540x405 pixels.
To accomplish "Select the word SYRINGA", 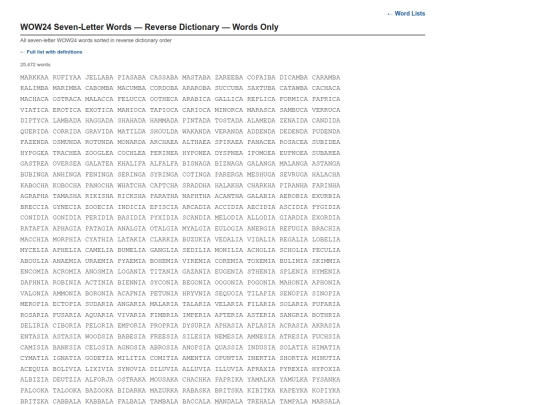I will (x=164, y=175).
